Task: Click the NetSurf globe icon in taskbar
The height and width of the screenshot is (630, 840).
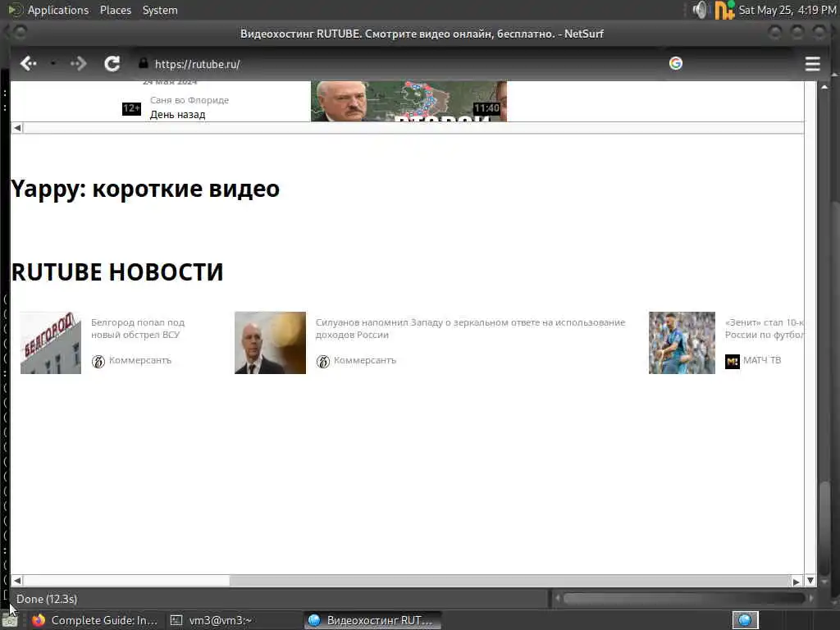Action: coord(314,620)
